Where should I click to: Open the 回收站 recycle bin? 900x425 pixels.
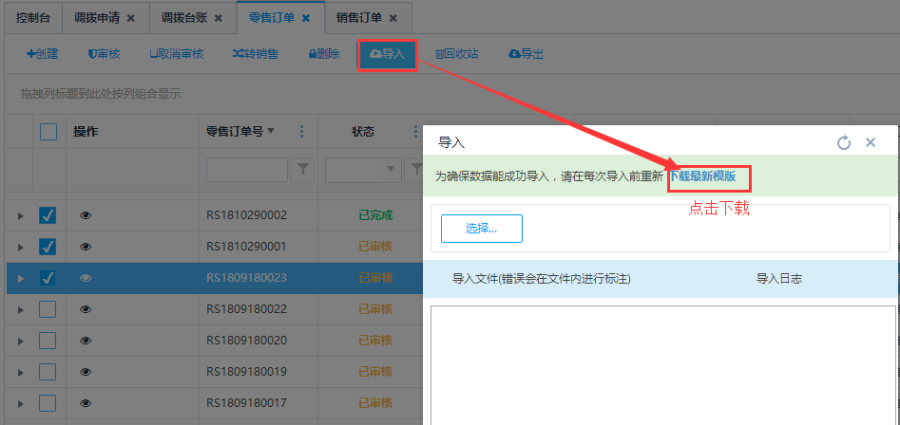456,54
